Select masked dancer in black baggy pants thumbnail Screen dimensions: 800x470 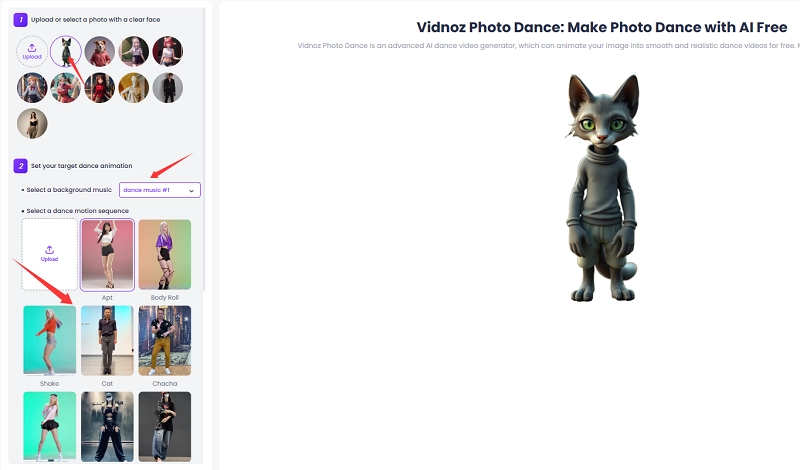point(107,427)
